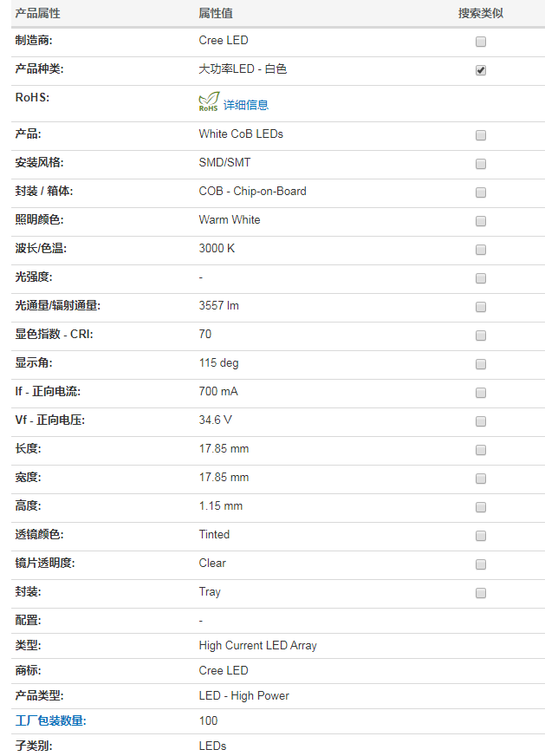Select the COB Chip-on-Board package checkbox
The image size is (545, 756).
pyautogui.click(x=480, y=192)
